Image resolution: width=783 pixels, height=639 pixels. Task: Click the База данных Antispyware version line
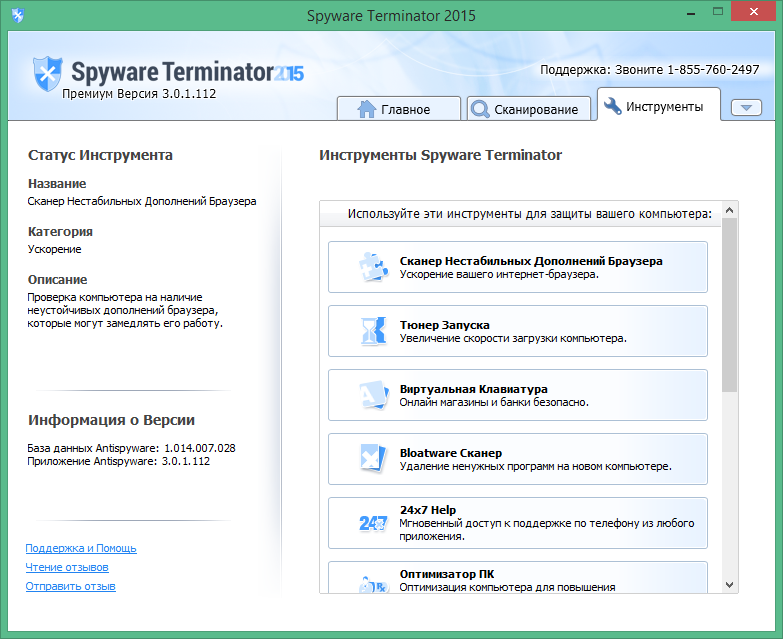(131, 448)
